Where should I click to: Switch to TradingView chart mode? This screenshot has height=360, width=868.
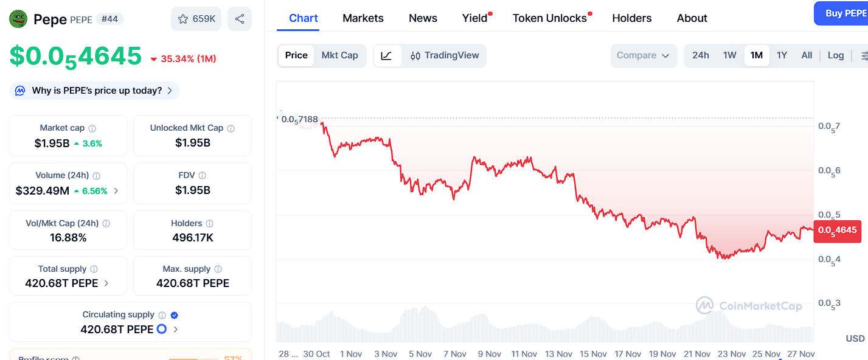point(445,55)
